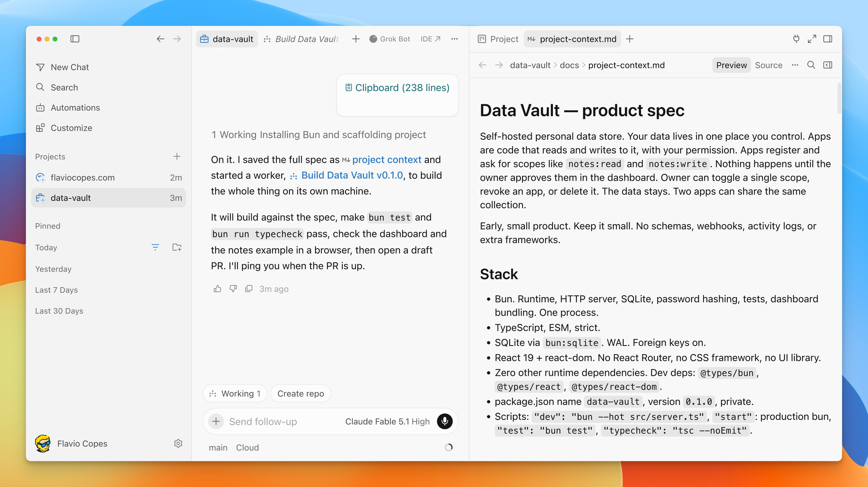This screenshot has height=487, width=868.
Task: Give thumbs up to the reply
Action: click(x=217, y=289)
